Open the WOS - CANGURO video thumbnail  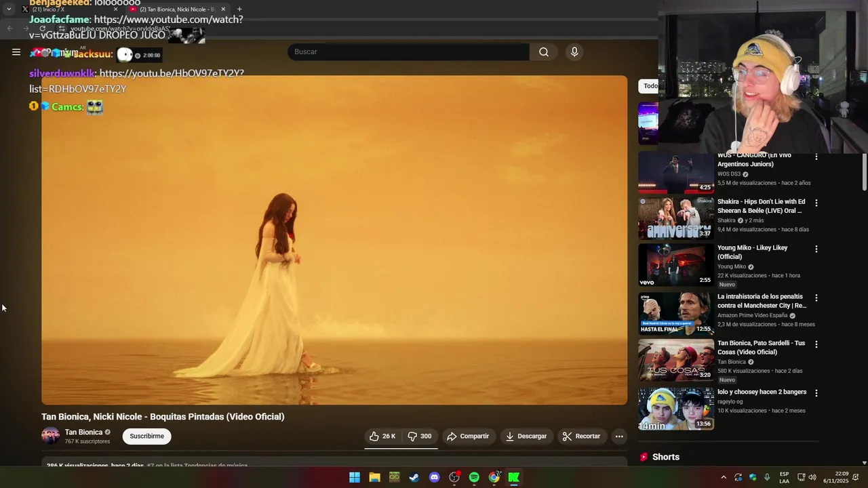[x=676, y=173]
